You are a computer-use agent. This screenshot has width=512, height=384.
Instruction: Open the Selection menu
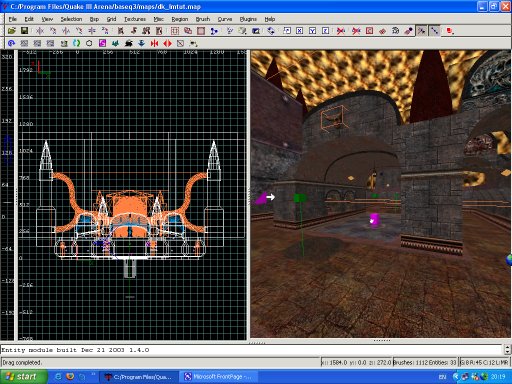click(71, 19)
